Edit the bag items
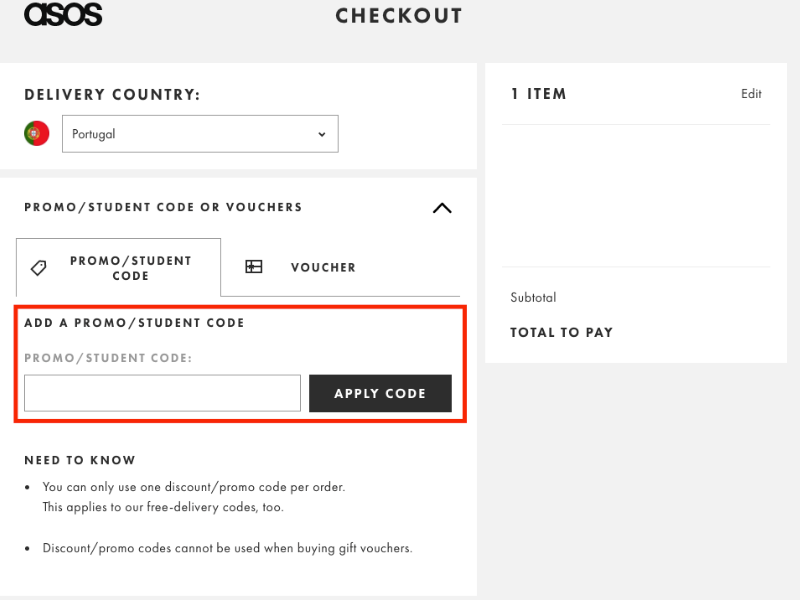Viewport: 800px width, 600px height. point(751,94)
